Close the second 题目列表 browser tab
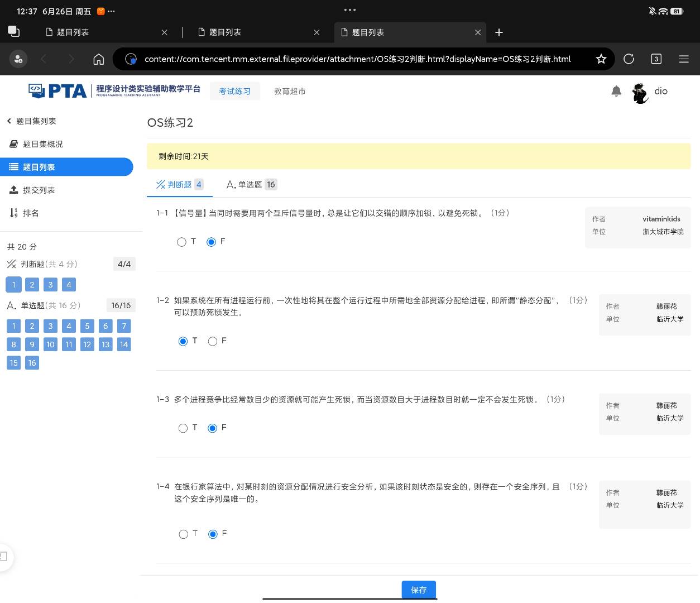Screen dimensions: 700x603 (x=317, y=32)
